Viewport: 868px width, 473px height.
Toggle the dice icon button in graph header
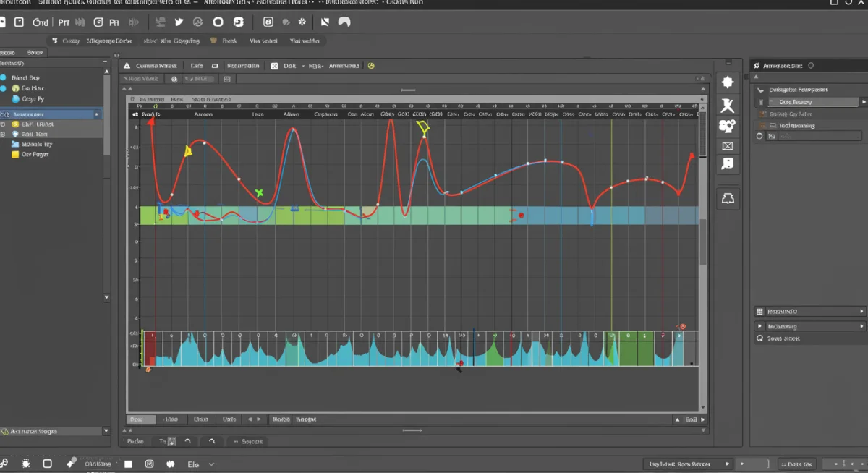274,66
